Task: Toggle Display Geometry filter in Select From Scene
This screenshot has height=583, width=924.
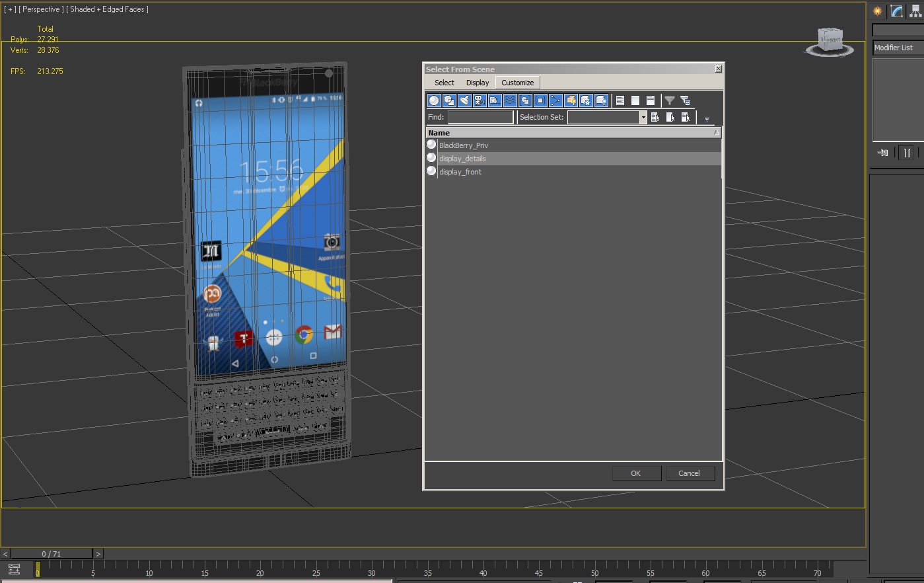Action: (x=434, y=100)
